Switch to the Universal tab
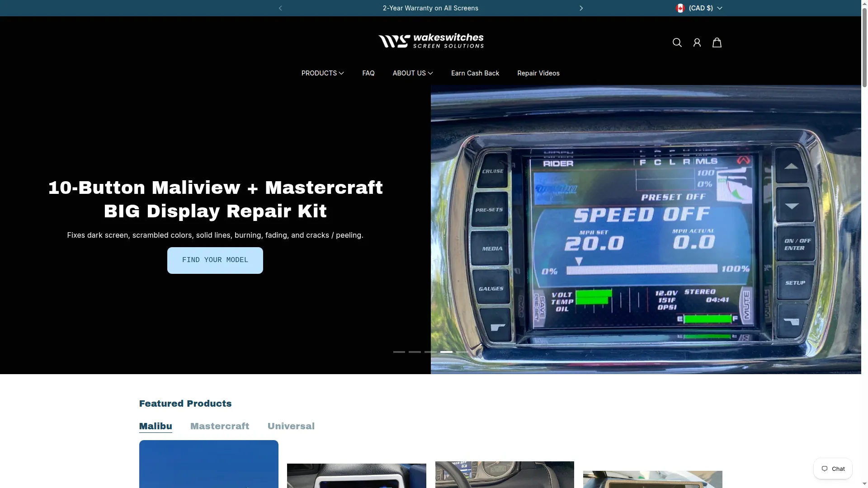The height and width of the screenshot is (488, 868). 291,427
